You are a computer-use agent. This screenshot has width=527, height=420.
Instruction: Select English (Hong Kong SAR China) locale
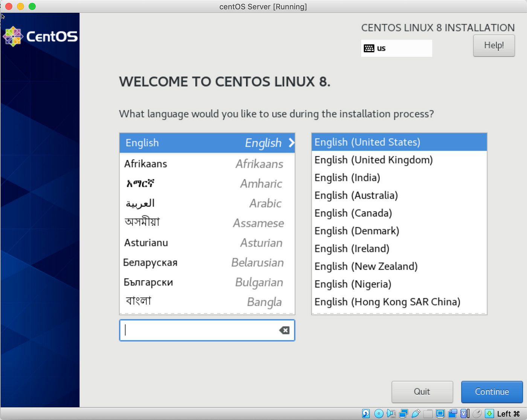(x=399, y=302)
